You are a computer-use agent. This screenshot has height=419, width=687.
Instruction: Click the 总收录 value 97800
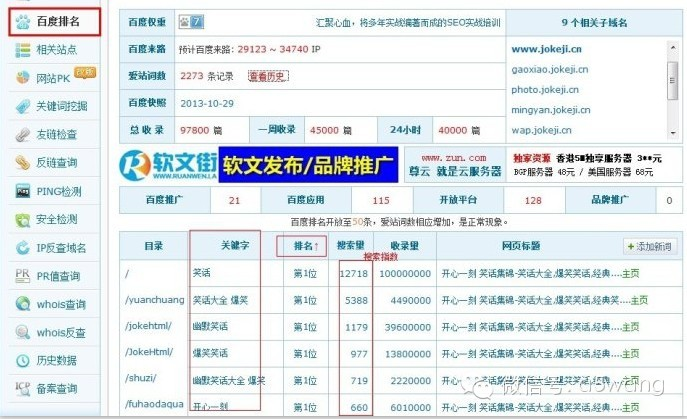[x=195, y=130]
